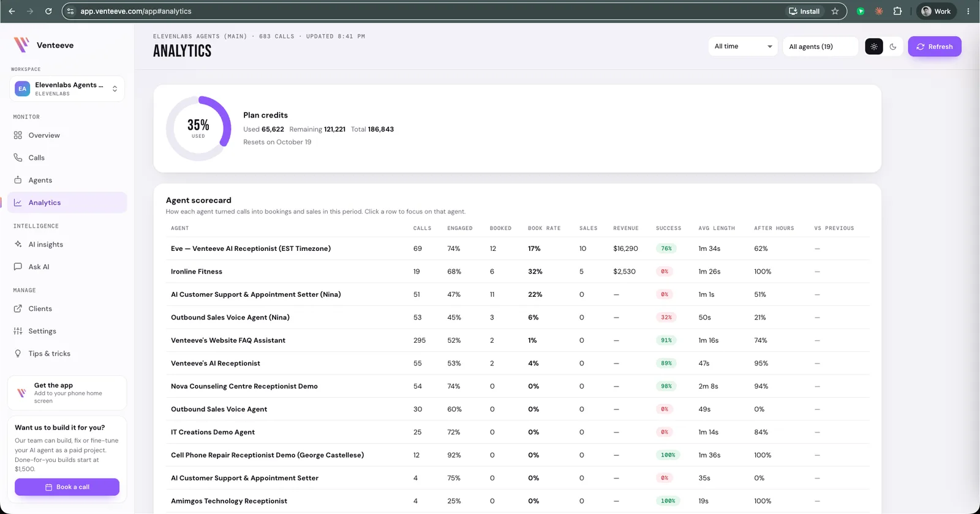The width and height of the screenshot is (980, 514).
Task: Click the Remaining 121,221 credits text
Action: [x=317, y=129]
